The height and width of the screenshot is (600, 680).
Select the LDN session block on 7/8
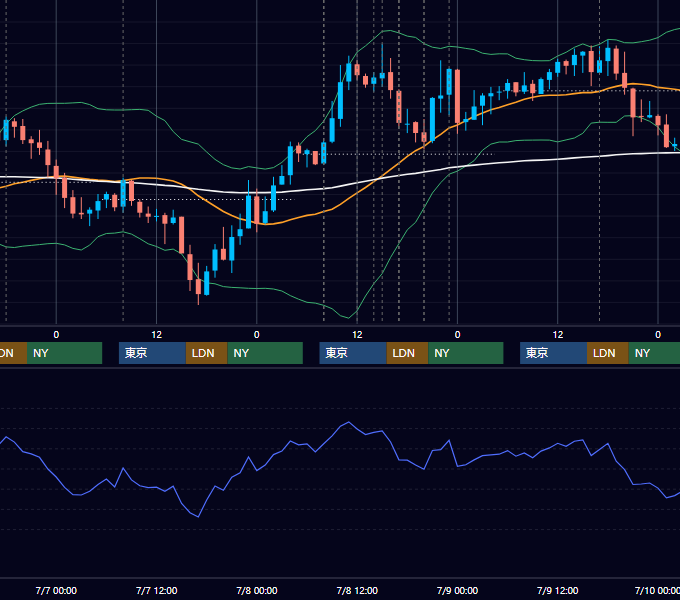click(x=407, y=353)
